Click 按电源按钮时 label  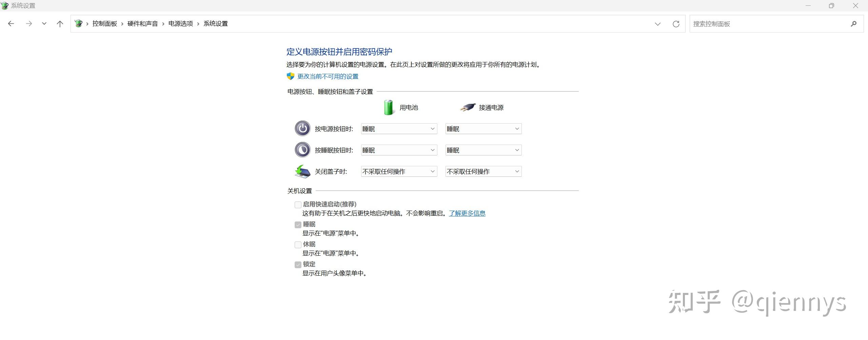(334, 129)
